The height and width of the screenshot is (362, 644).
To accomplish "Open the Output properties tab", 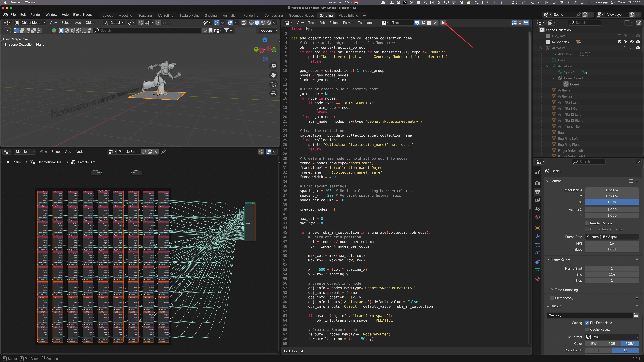I will [538, 192].
